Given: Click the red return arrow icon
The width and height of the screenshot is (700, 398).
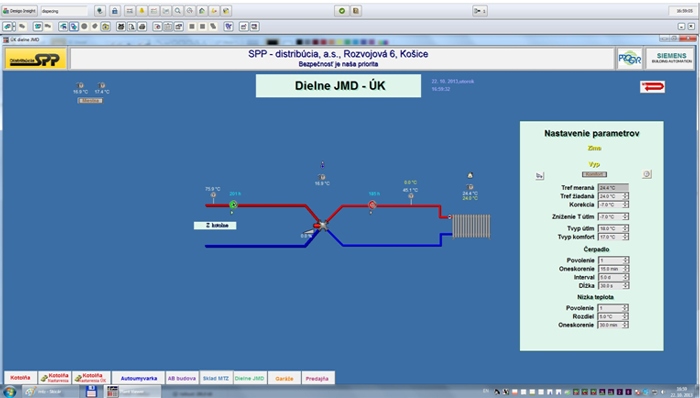Looking at the screenshot, I should 652,87.
